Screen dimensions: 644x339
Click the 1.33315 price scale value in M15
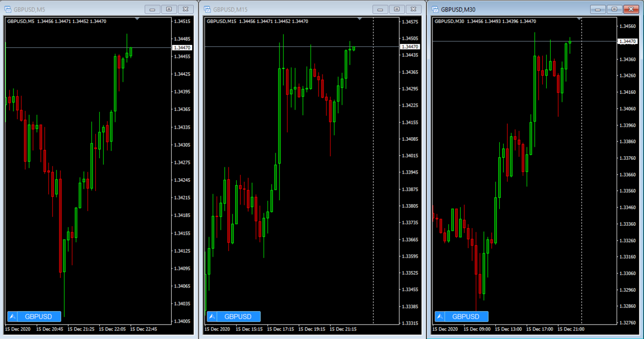(410, 323)
